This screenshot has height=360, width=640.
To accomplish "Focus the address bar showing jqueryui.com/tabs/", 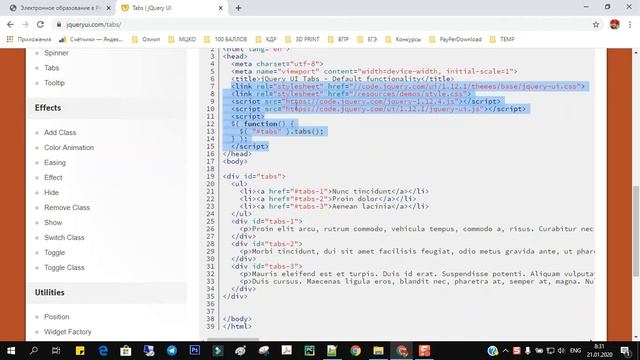I will pos(322,24).
